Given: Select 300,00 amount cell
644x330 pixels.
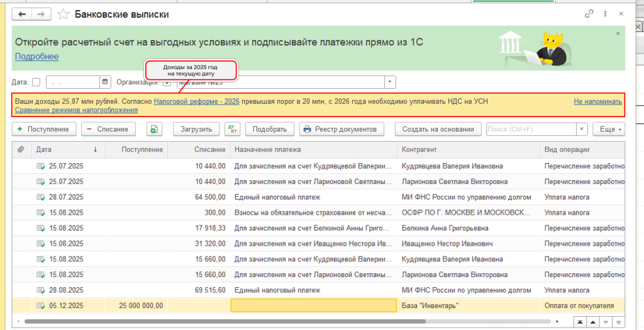Looking at the screenshot, I should [x=199, y=213].
